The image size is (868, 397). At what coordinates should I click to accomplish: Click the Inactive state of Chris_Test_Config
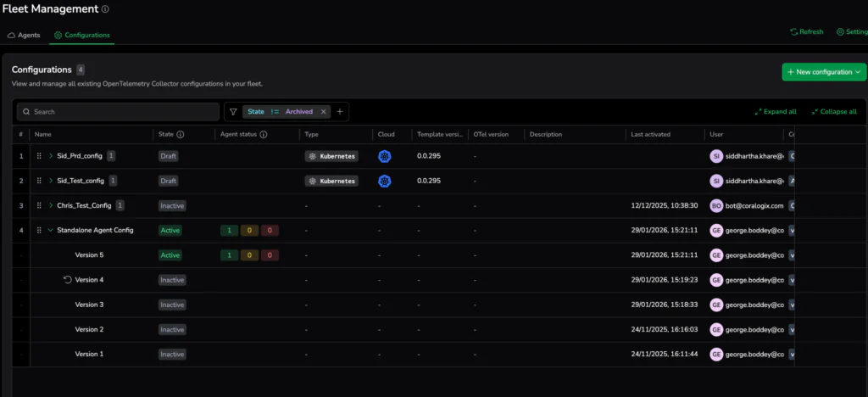(x=172, y=205)
